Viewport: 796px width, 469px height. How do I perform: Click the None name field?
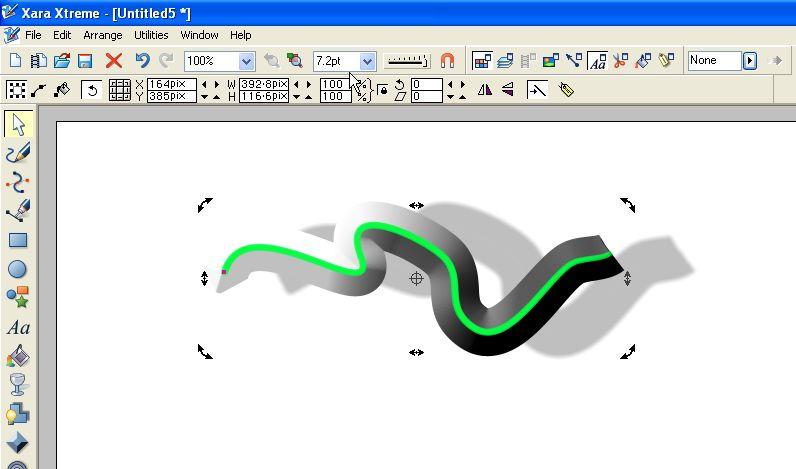click(715, 61)
